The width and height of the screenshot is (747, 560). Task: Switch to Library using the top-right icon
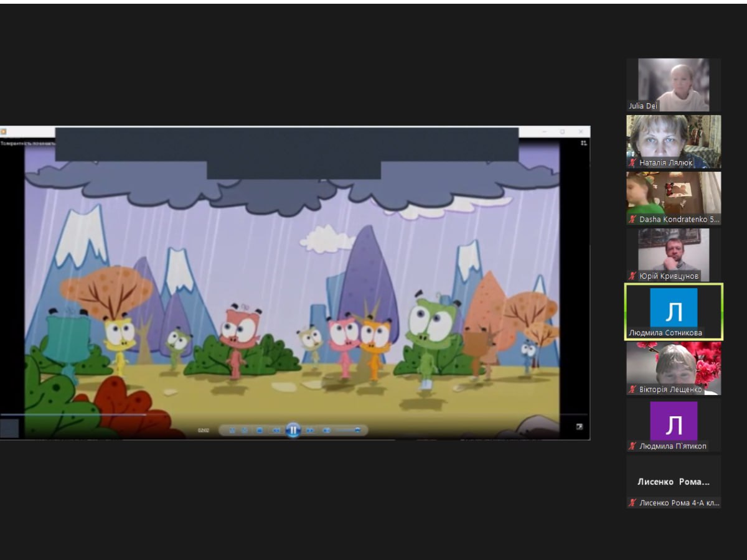pyautogui.click(x=584, y=143)
